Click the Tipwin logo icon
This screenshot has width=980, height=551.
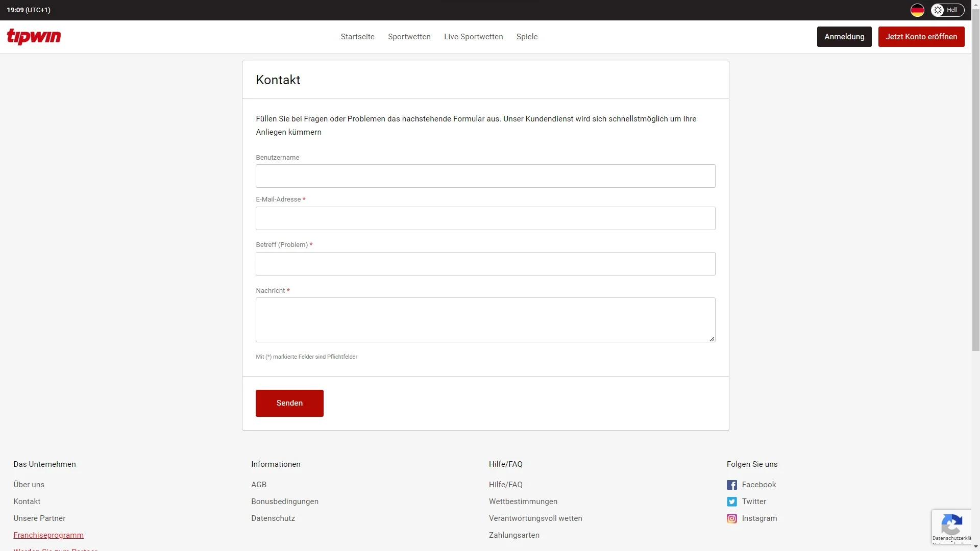[34, 36]
